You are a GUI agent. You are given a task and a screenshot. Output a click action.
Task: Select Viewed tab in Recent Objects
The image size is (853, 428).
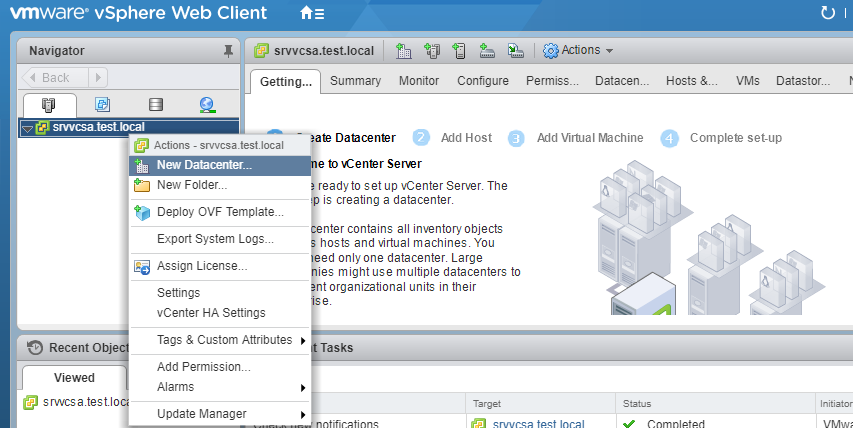pos(74,378)
